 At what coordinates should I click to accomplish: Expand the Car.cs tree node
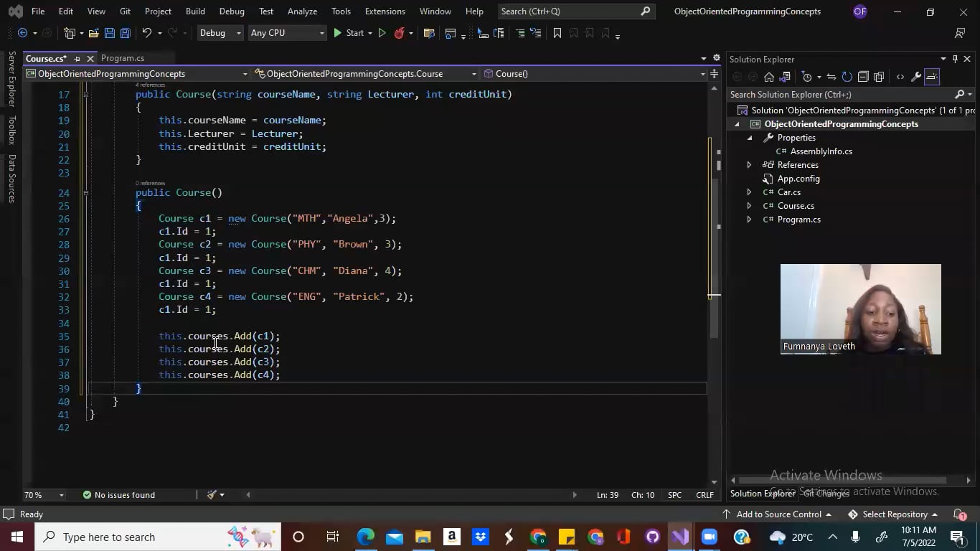tap(749, 192)
